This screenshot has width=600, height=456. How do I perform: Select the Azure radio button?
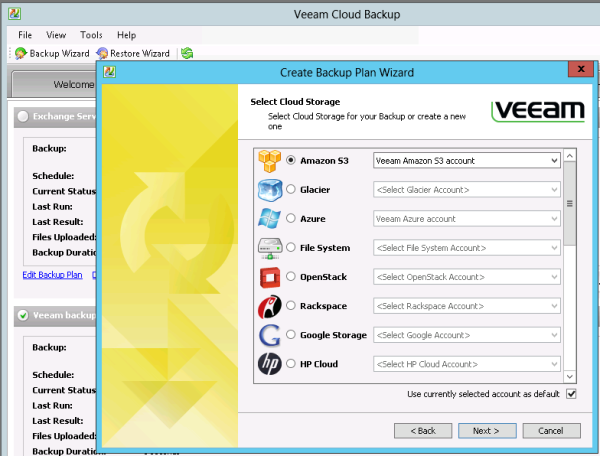click(292, 219)
